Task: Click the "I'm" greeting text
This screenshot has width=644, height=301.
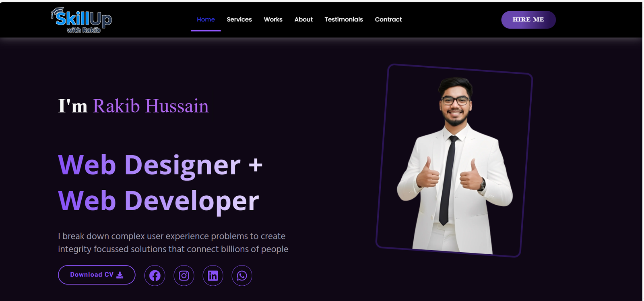Action: point(73,106)
